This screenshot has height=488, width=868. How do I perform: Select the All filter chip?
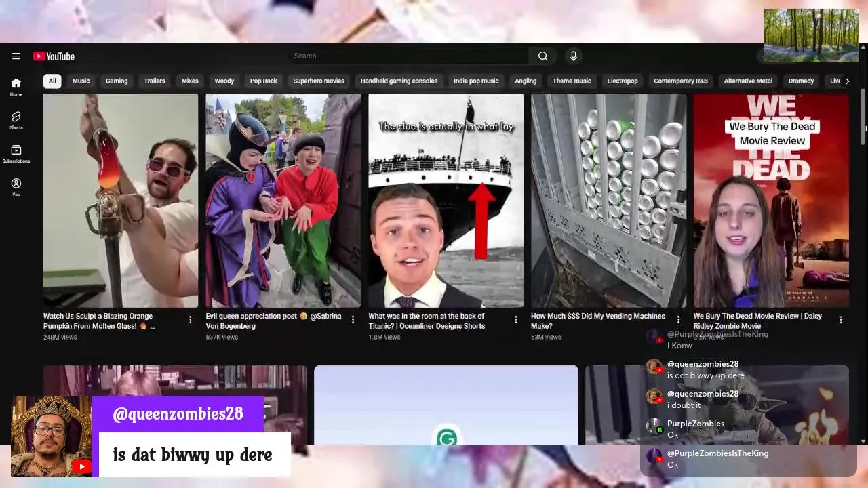coord(52,81)
